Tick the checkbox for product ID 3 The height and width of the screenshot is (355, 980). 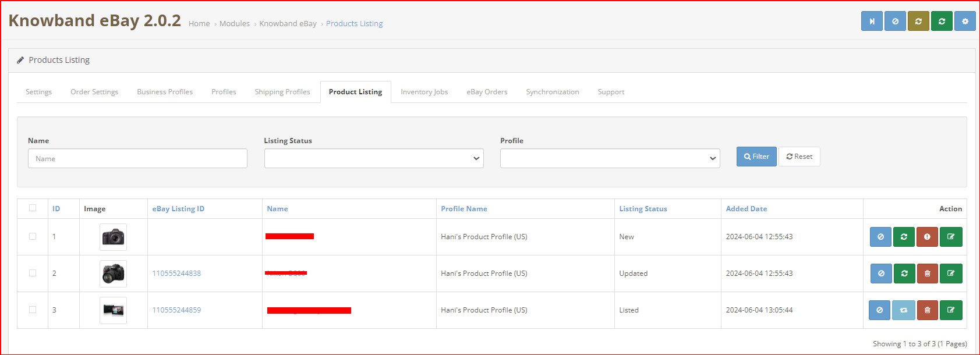(33, 310)
